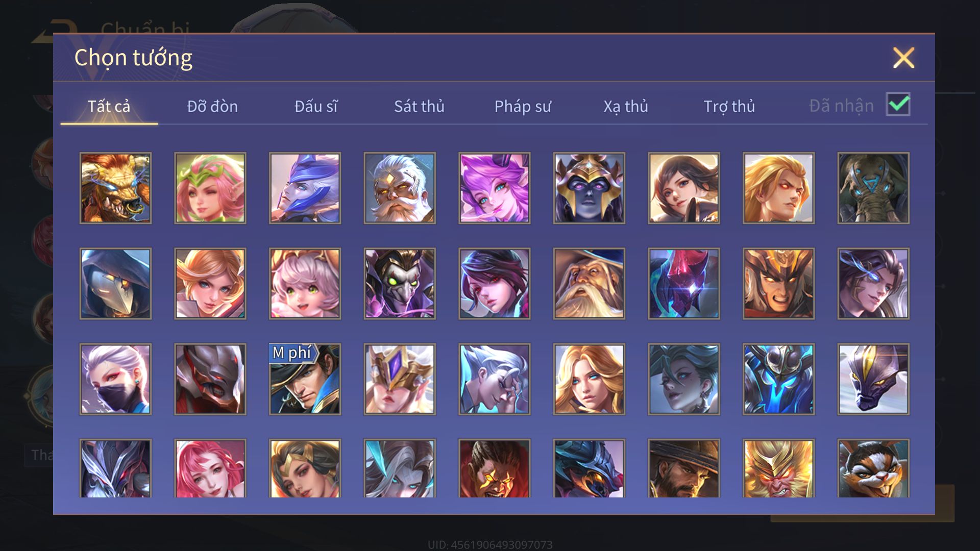Select the elephant hero with blue markings
The height and width of the screenshot is (551, 980).
[873, 188]
